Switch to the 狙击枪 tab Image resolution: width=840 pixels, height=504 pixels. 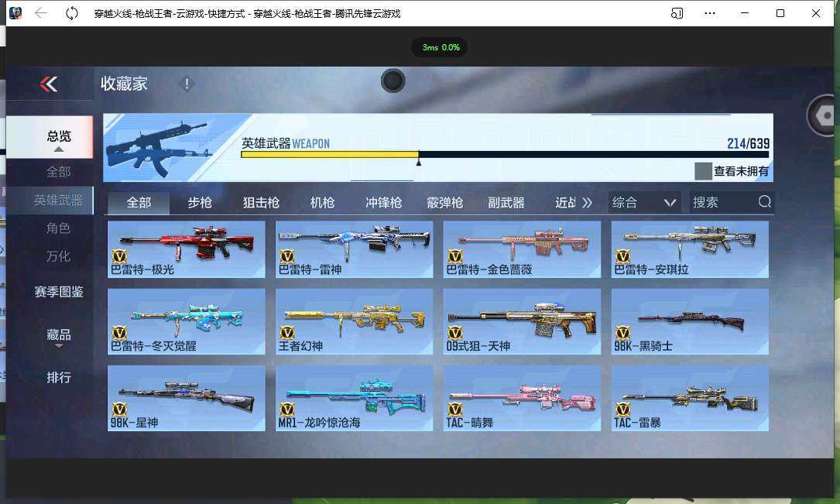click(x=261, y=203)
